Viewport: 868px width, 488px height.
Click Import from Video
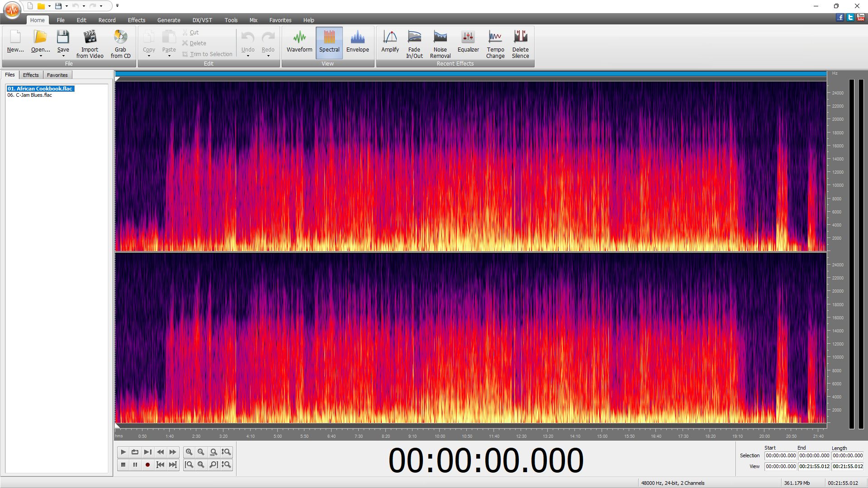click(90, 43)
